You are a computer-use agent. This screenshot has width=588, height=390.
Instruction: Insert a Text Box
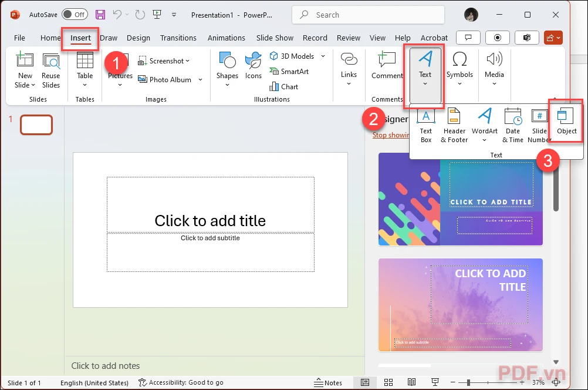426,126
